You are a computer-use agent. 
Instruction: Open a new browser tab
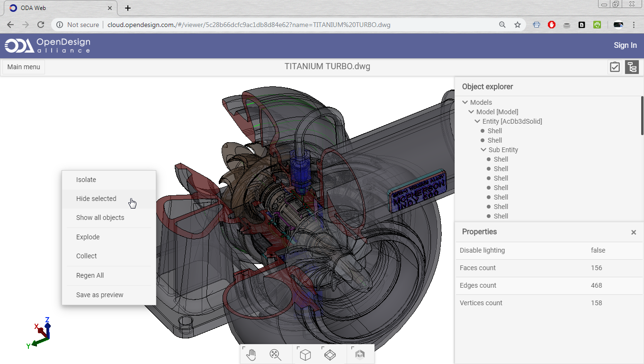[128, 8]
